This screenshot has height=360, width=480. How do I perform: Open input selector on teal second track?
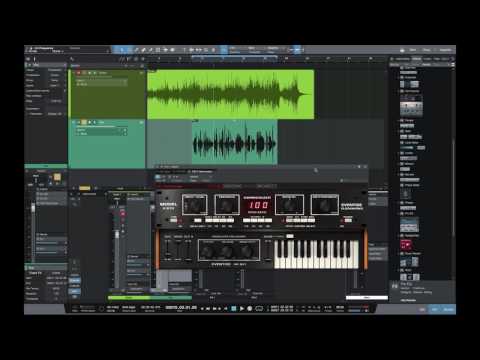click(x=101, y=130)
